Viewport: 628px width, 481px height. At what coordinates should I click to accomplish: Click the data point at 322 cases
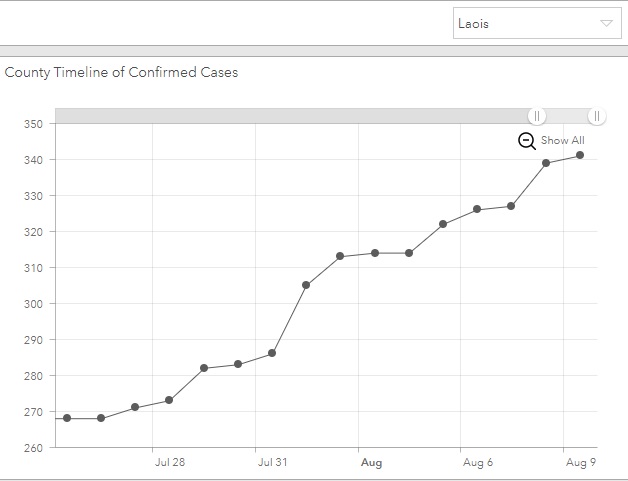(443, 224)
